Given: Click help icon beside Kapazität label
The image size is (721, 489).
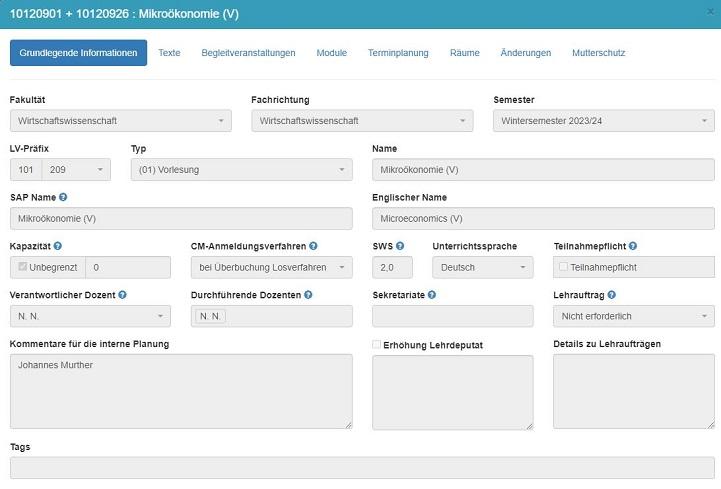Looking at the screenshot, I should pos(57,246).
